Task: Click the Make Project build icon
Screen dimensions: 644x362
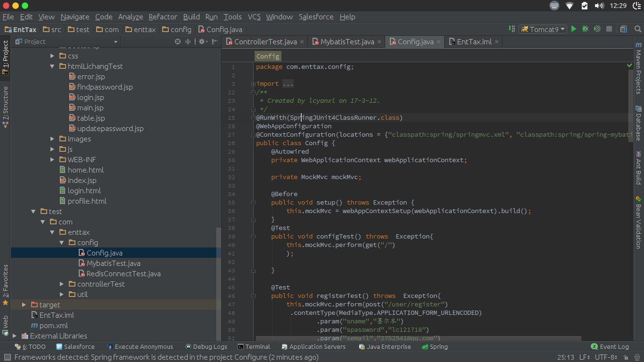Action: (512, 29)
